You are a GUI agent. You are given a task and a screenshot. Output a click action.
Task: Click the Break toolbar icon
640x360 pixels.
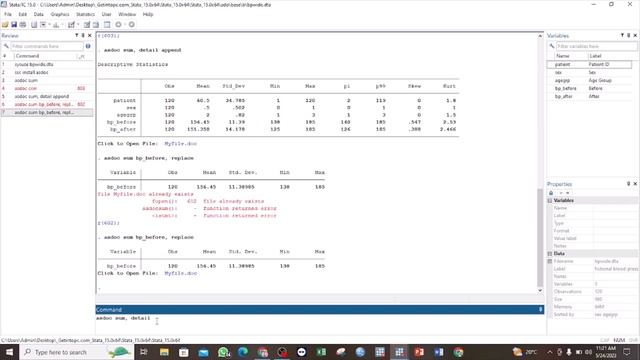131,25
